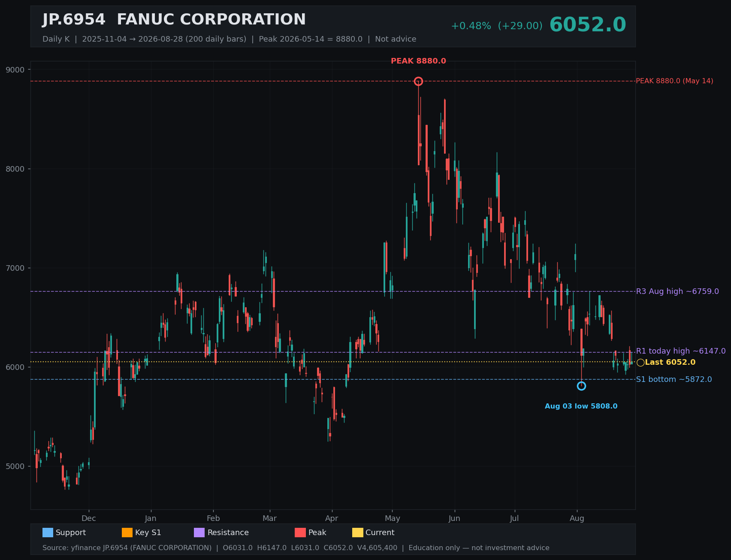Click the Aug x-axis label

(577, 518)
